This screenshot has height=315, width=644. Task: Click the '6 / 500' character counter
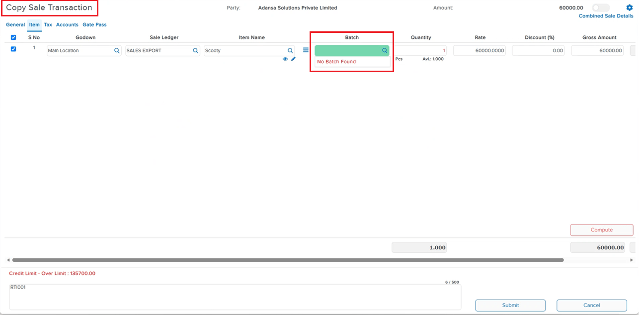click(x=452, y=282)
